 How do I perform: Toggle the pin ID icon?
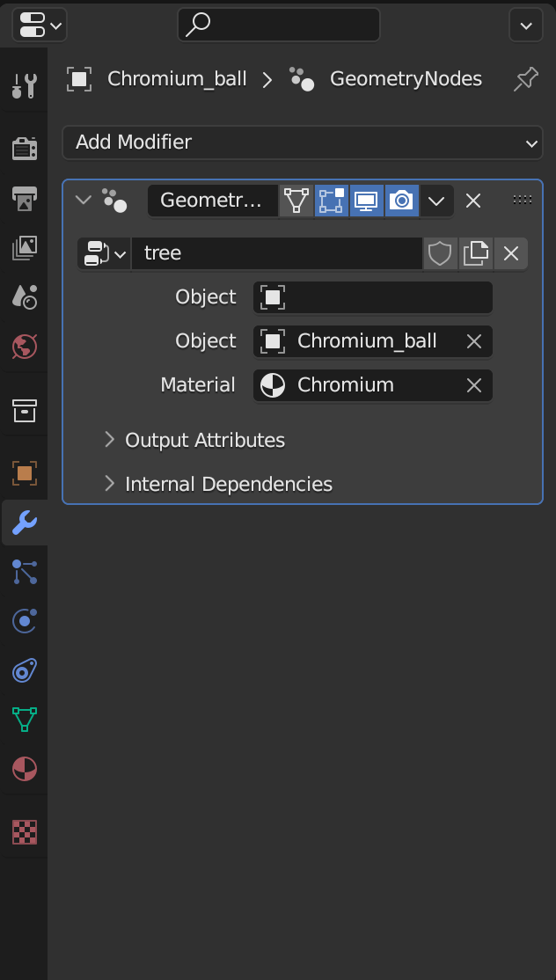click(525, 79)
